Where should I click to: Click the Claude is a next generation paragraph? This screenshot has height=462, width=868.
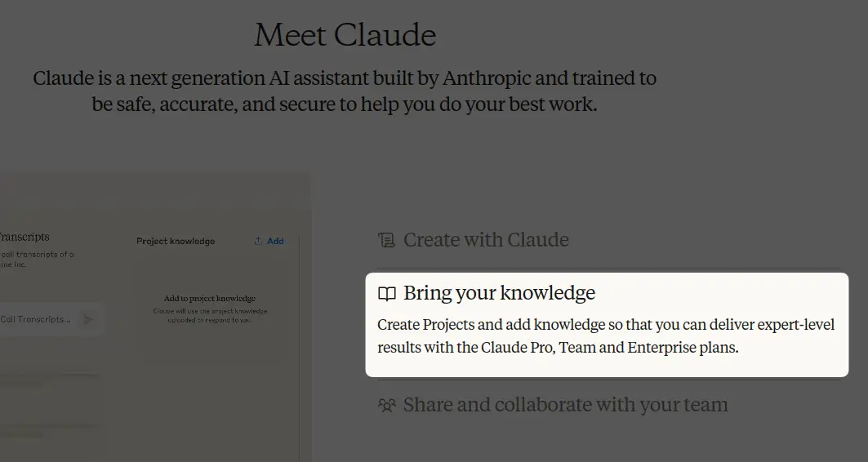(345, 91)
